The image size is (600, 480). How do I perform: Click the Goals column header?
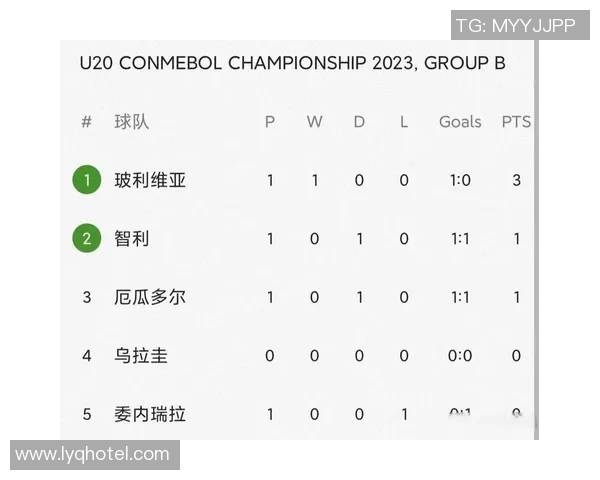[x=460, y=122]
